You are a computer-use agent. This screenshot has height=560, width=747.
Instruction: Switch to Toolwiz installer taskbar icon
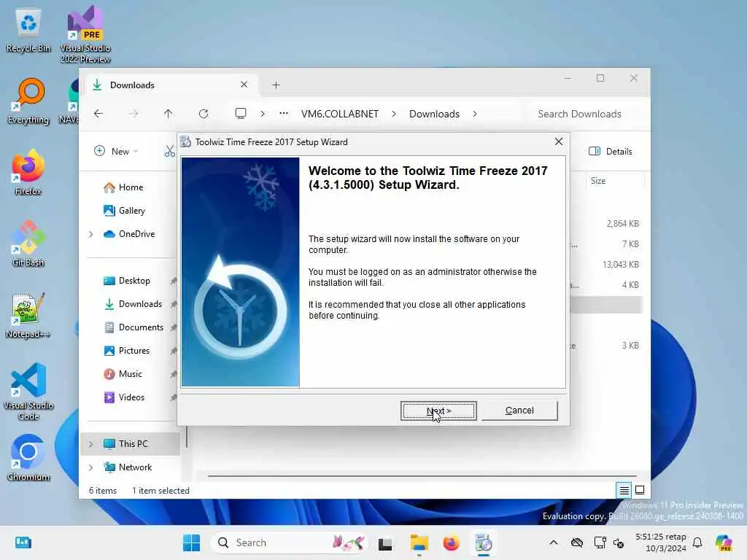pyautogui.click(x=484, y=542)
